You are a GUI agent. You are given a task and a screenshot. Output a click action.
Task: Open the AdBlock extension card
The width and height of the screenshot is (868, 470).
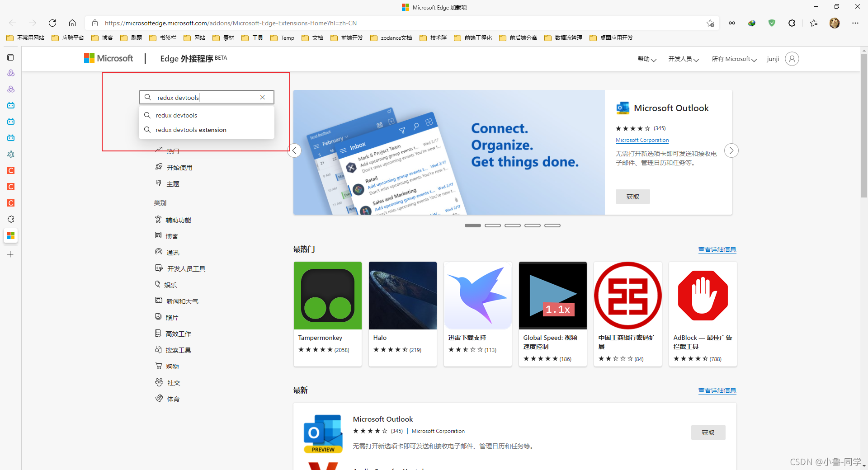click(x=703, y=314)
